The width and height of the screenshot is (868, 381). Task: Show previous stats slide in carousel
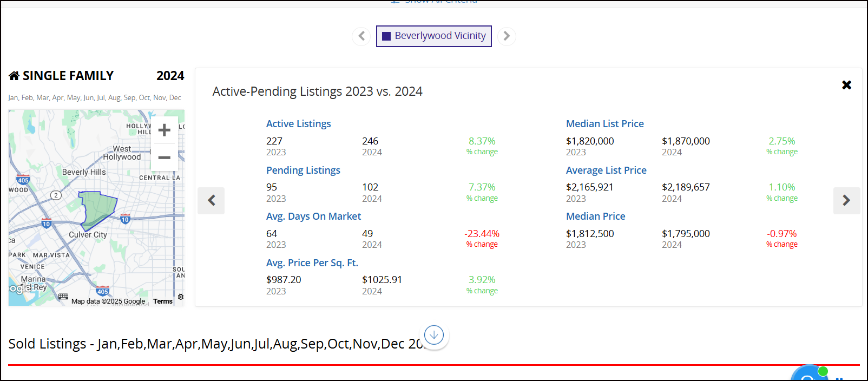point(211,201)
